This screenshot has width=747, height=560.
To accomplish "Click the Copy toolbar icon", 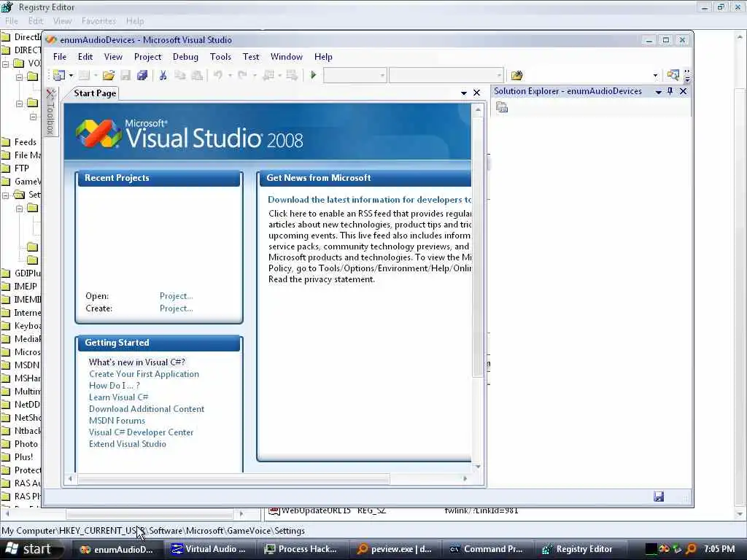I will (x=180, y=75).
